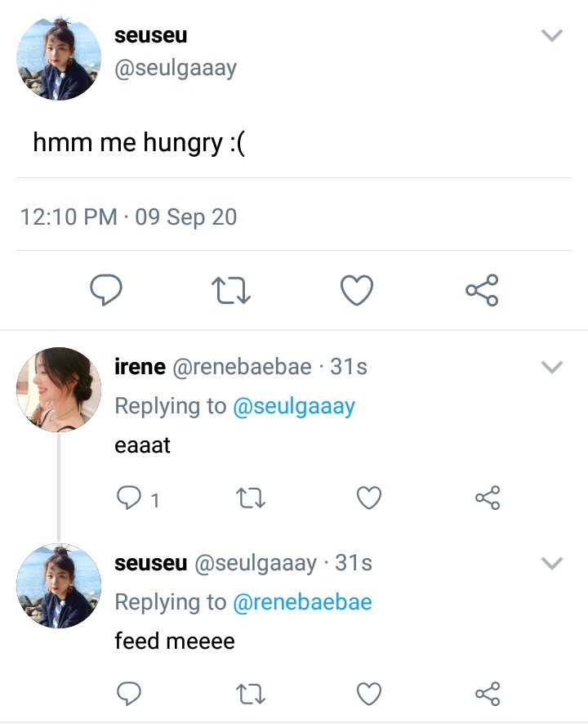Screen dimensions: 588x724
Task: Open replies on irene's "eaaat" tweet
Action: coord(129,498)
